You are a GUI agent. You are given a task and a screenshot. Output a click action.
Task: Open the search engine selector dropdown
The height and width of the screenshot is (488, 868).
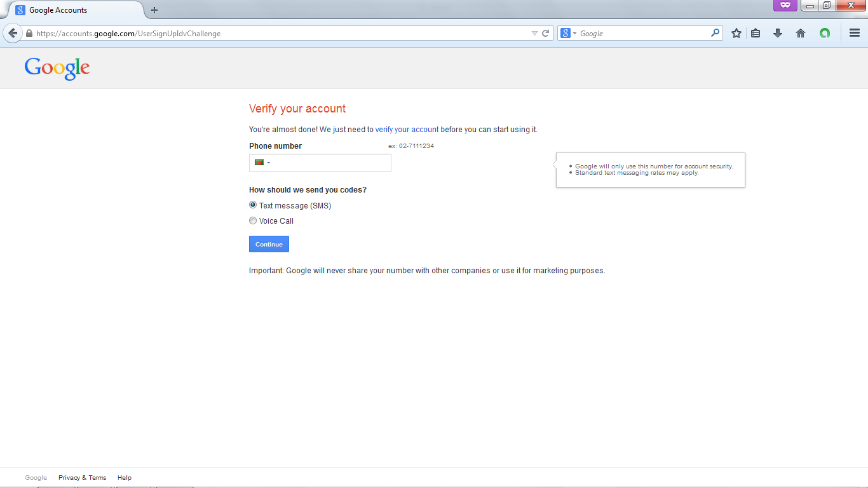tap(568, 33)
